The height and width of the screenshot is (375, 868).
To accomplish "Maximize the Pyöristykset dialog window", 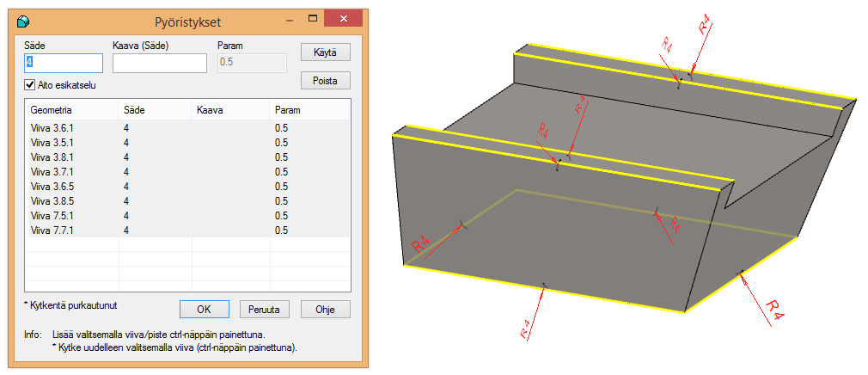I will pyautogui.click(x=315, y=19).
